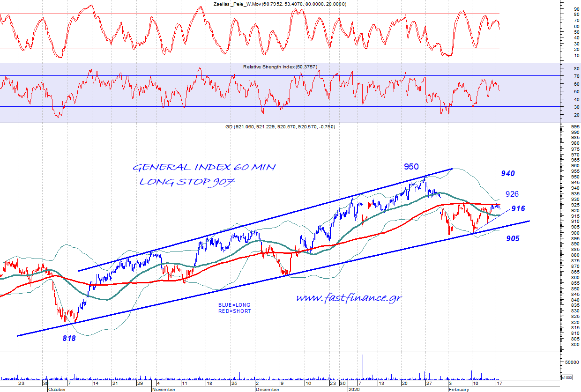Jump to November on the date axis
The height and width of the screenshot is (392, 581).
click(164, 389)
